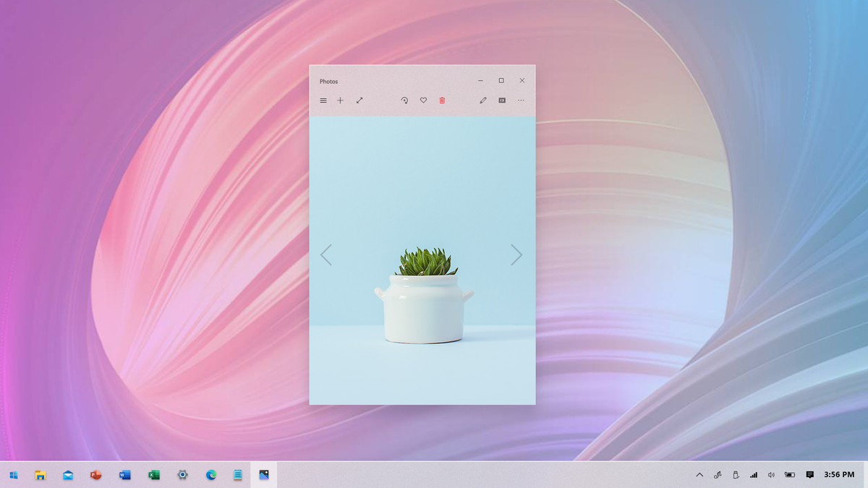Open the Mail app in taskbar
868x488 pixels.
(x=68, y=475)
